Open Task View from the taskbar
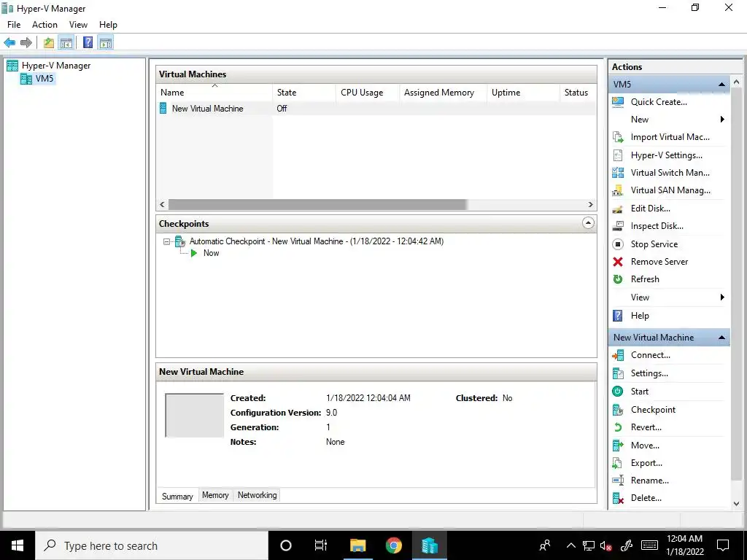Image resolution: width=747 pixels, height=560 pixels. pos(321,545)
